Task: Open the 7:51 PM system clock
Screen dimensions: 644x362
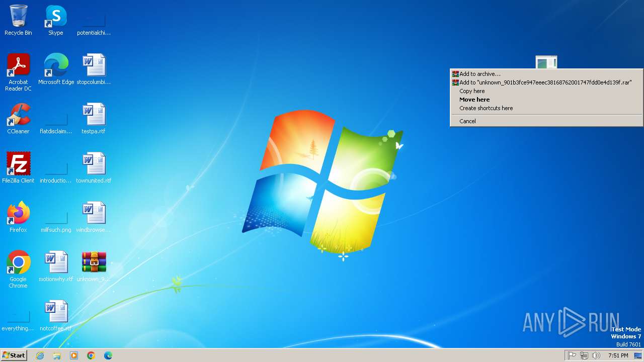Action: 618,355
